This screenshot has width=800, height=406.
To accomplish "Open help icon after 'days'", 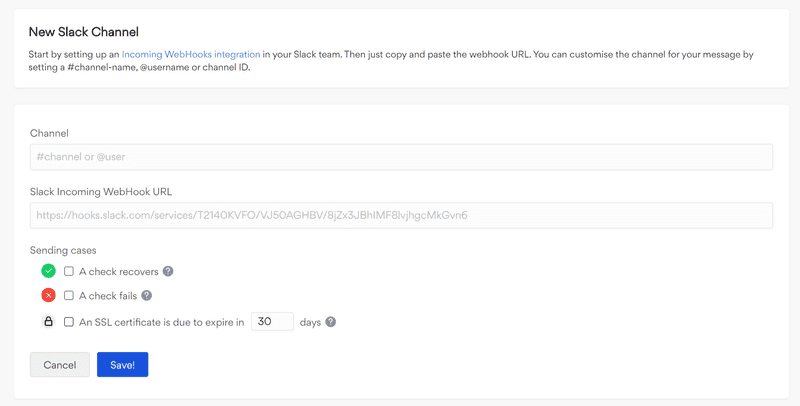I will point(331,322).
